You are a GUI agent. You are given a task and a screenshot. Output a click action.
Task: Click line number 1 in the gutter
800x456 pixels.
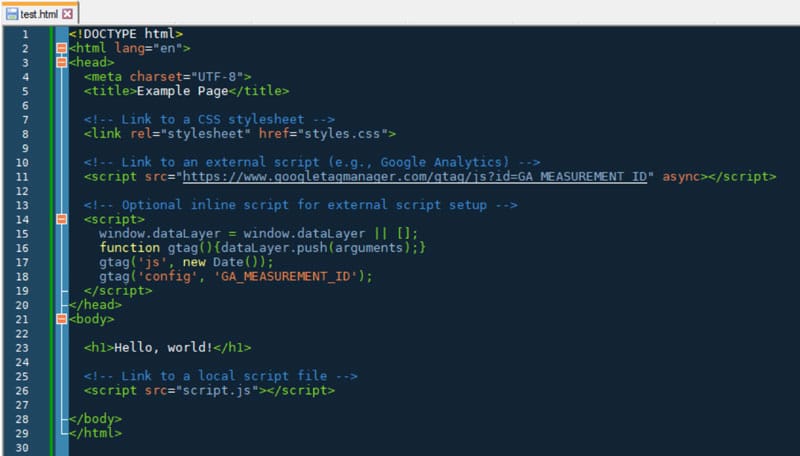tap(26, 34)
